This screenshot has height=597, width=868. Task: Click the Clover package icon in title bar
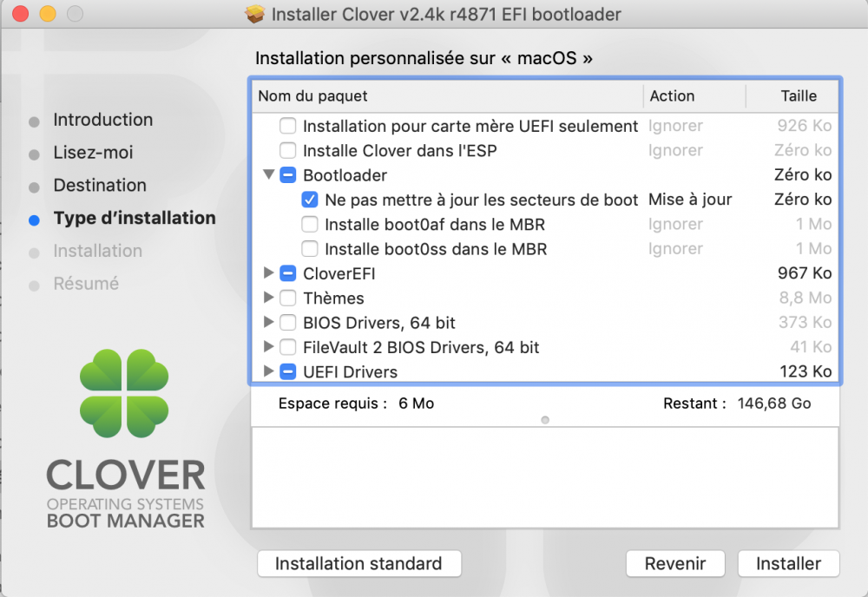click(255, 14)
